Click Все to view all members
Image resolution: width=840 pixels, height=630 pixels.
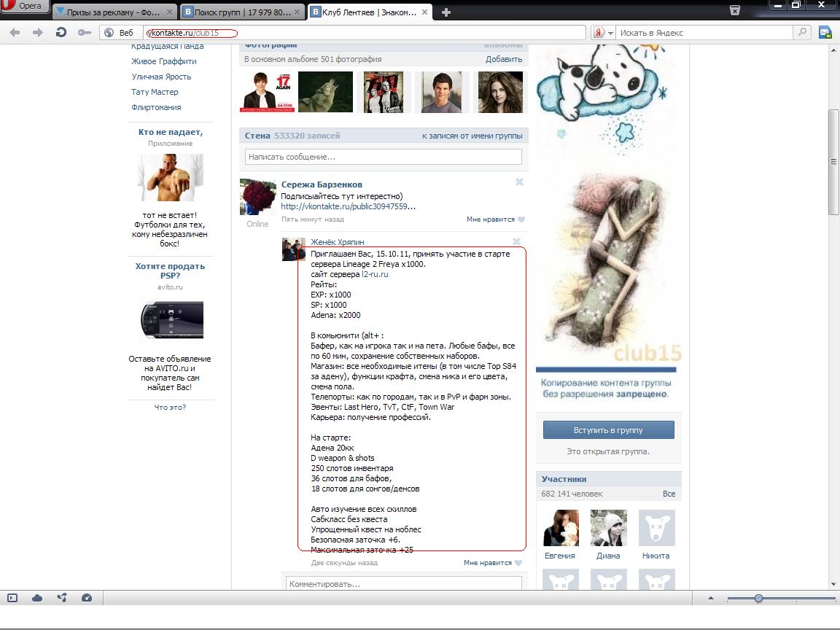click(x=669, y=494)
